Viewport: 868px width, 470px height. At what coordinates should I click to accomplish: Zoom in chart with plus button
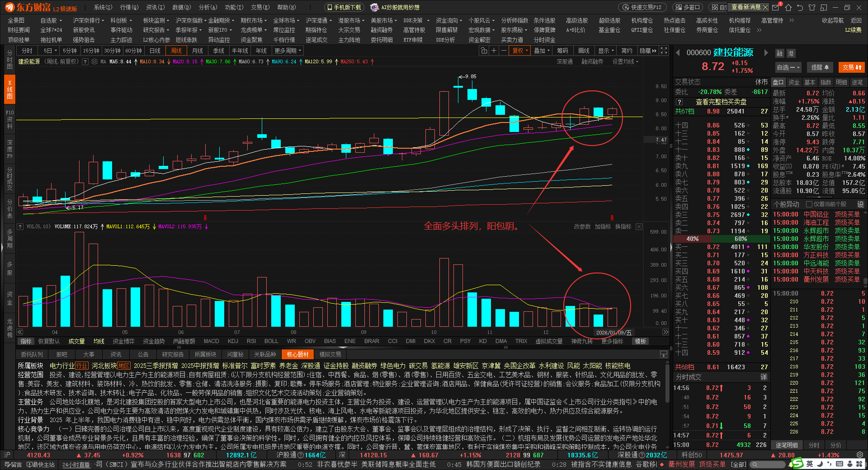[x=494, y=51]
